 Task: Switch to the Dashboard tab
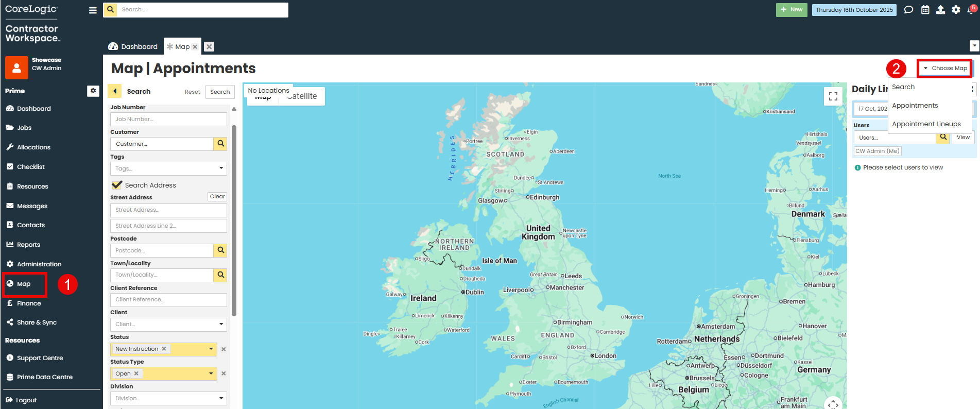[133, 46]
